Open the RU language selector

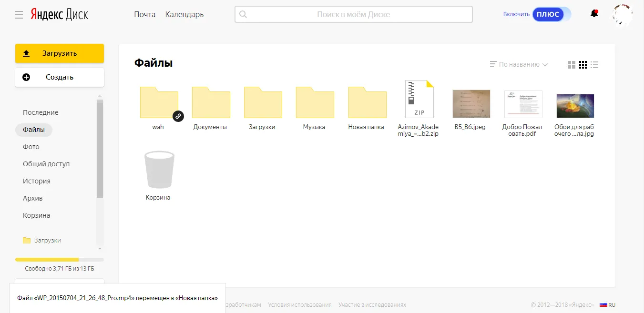point(608,305)
